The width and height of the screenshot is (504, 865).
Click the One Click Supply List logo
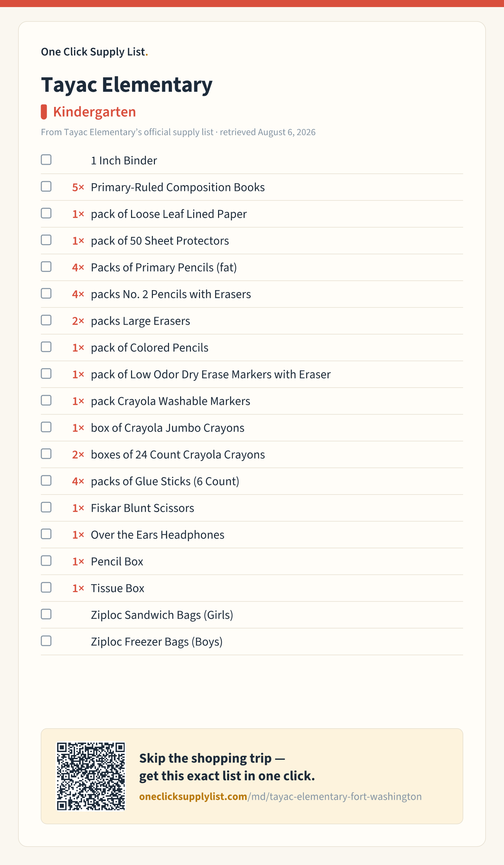pos(94,52)
